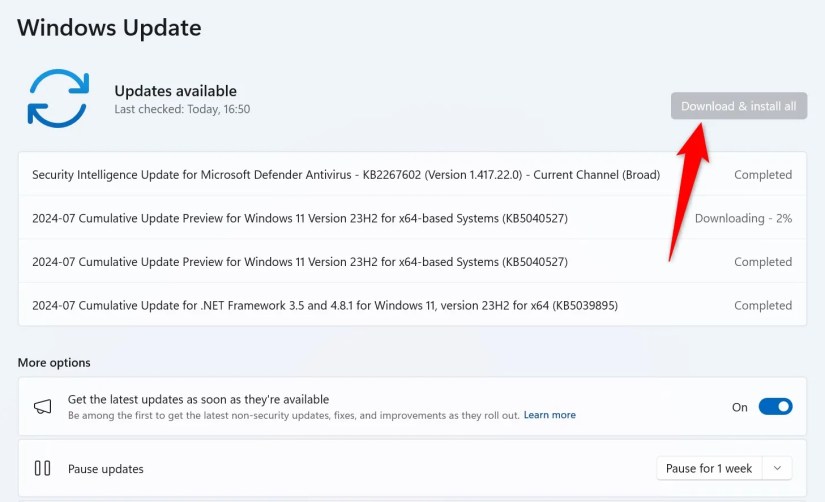Click the 'Downloading - 2%' progress status
The width and height of the screenshot is (825, 502).
pyautogui.click(x=743, y=218)
